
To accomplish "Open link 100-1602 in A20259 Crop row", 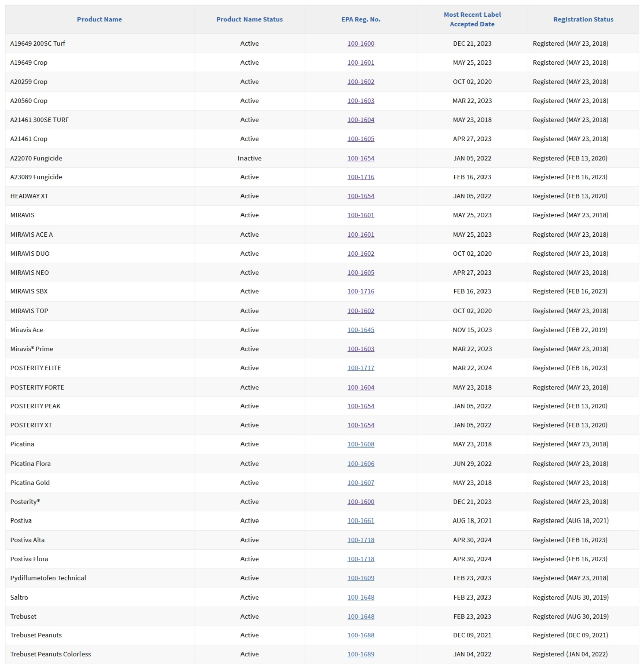I will 361,82.
